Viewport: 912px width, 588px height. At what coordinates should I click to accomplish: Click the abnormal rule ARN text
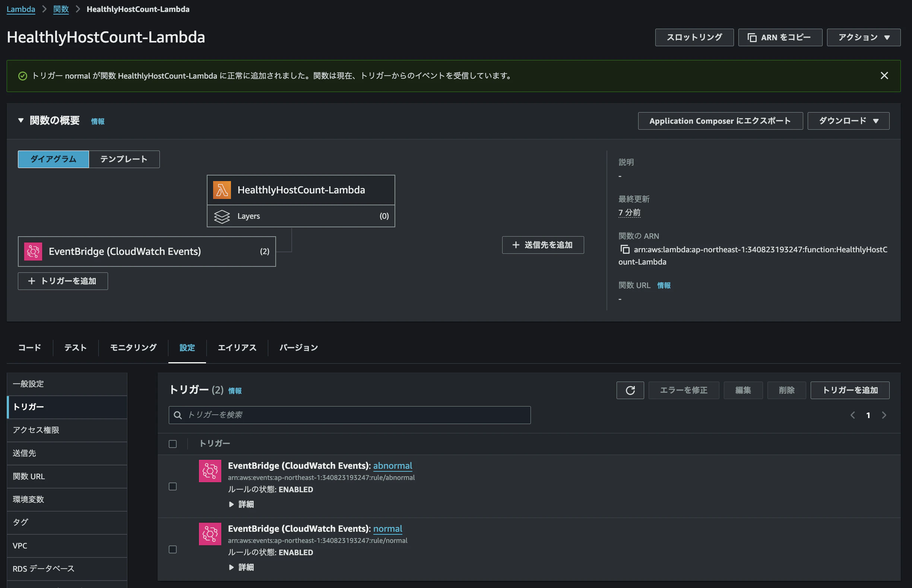pyautogui.click(x=322, y=478)
